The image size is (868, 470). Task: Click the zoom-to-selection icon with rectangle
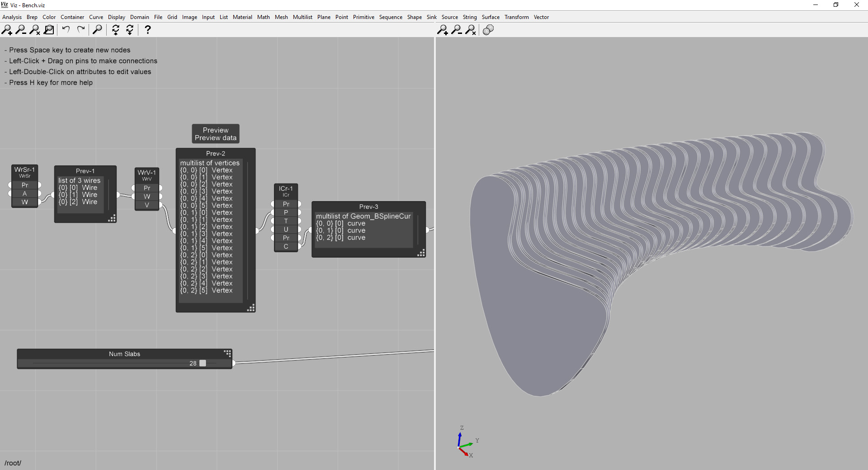(x=49, y=30)
